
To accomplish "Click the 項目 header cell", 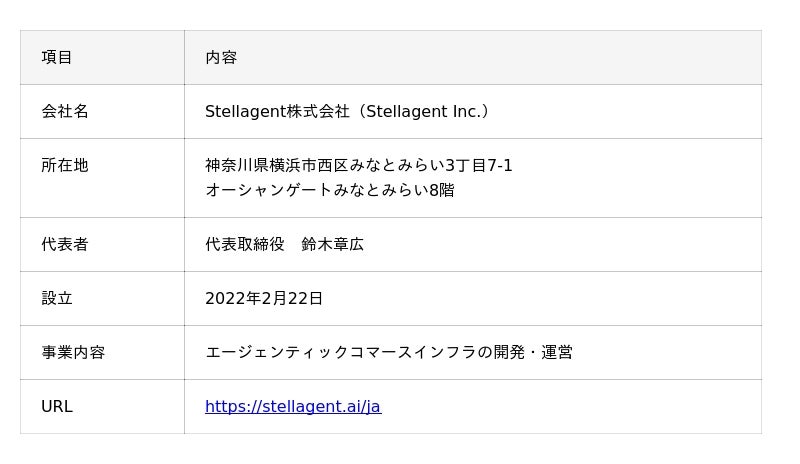I will 57,57.
